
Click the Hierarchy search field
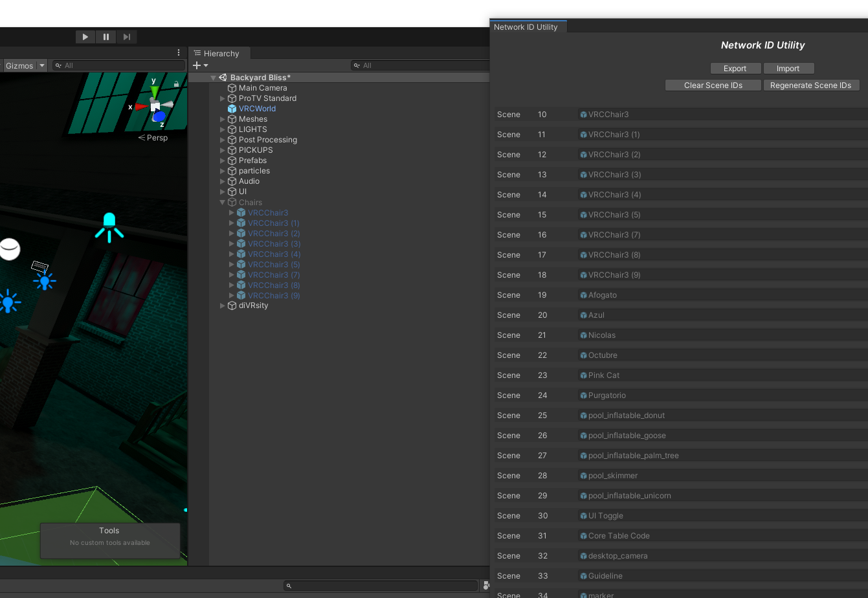click(x=421, y=65)
